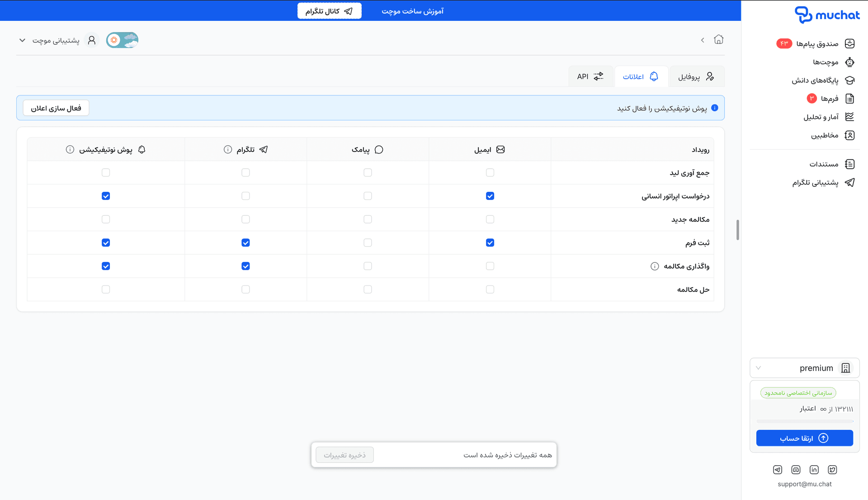This screenshot has height=500, width=868.
Task: Uncheck push notification for درخواست اپراتور انسانی
Action: coord(106,196)
